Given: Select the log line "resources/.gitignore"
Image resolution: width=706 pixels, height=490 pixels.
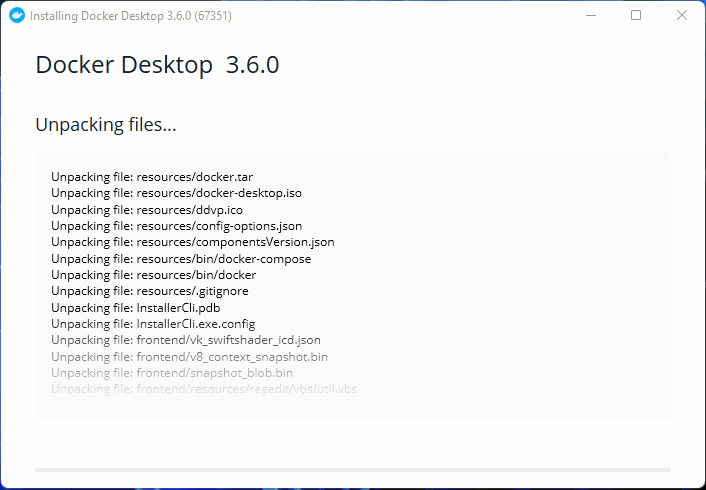Looking at the screenshot, I should pyautogui.click(x=150, y=291).
